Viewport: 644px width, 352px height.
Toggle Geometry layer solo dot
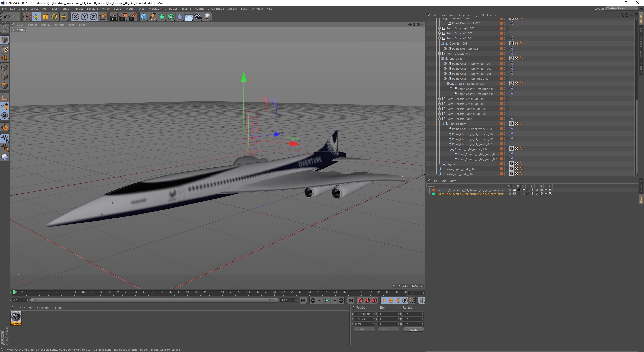click(510, 190)
